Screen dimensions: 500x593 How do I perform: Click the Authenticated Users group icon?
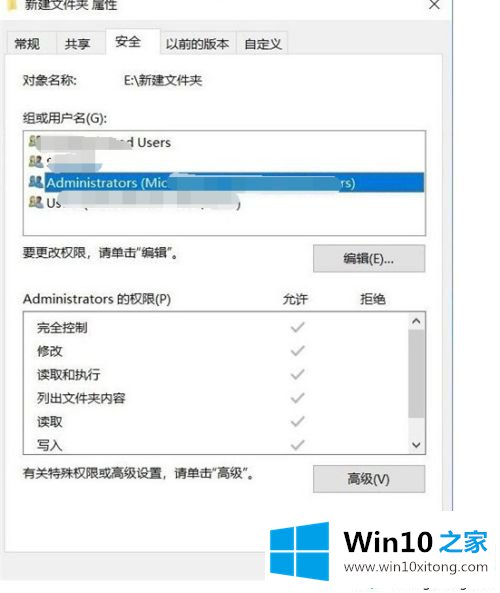(34, 141)
